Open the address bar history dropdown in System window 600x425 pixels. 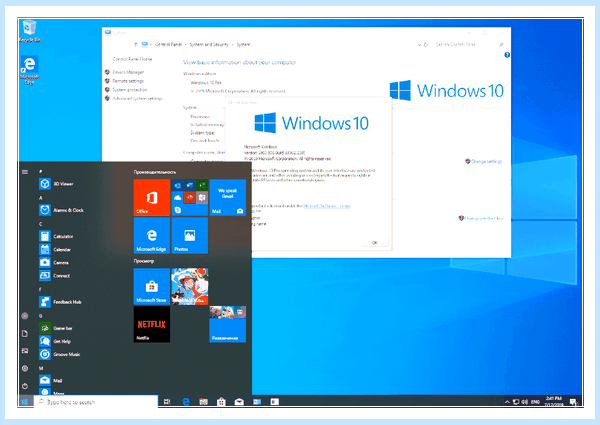(419, 45)
